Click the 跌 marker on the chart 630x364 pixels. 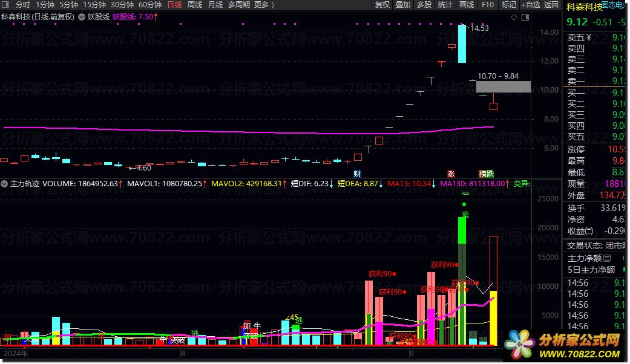coord(490,174)
